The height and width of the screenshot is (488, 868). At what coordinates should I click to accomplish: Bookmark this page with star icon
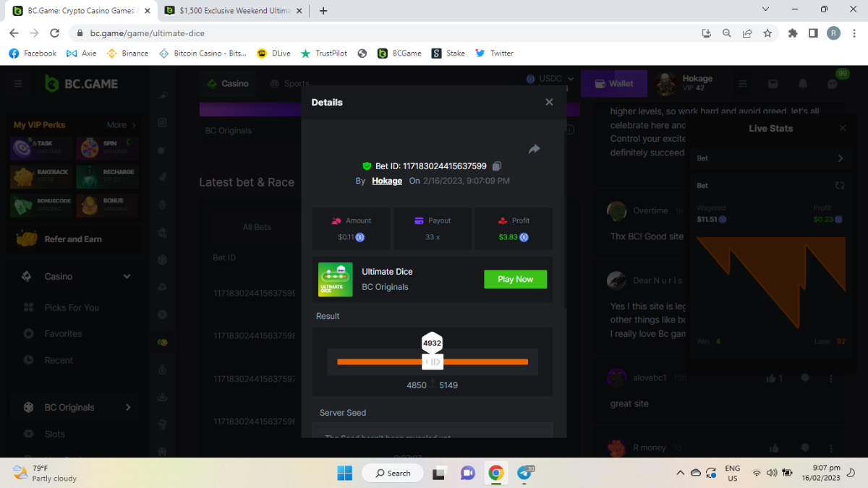pos(767,33)
